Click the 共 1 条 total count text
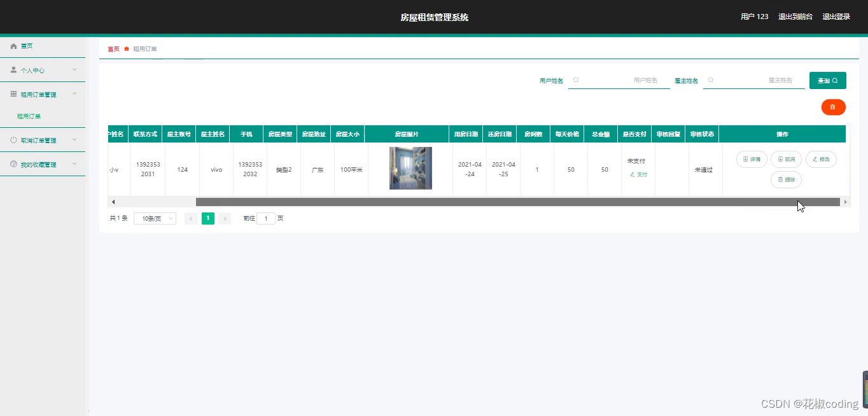Screen dimensions: 868x416 [x=118, y=218]
